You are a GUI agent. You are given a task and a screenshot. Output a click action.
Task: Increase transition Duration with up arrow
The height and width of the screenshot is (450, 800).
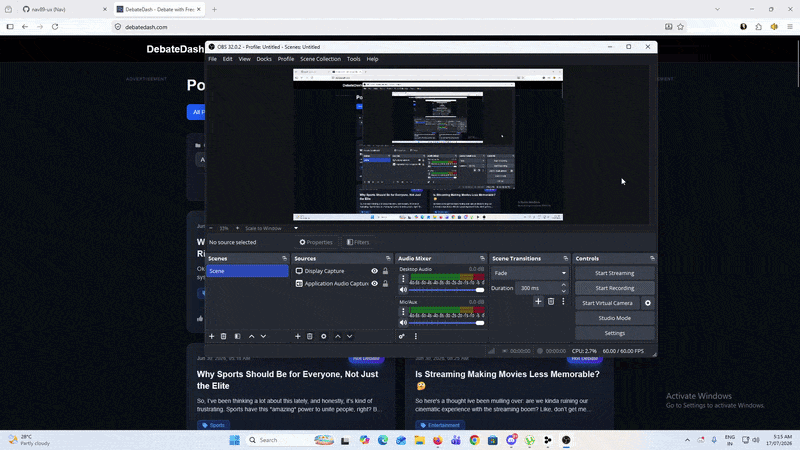[x=563, y=285]
